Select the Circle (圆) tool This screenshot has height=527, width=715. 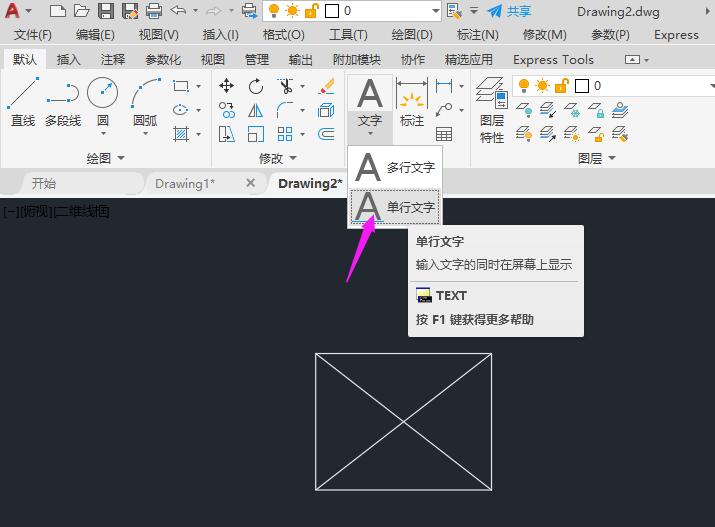click(x=103, y=101)
